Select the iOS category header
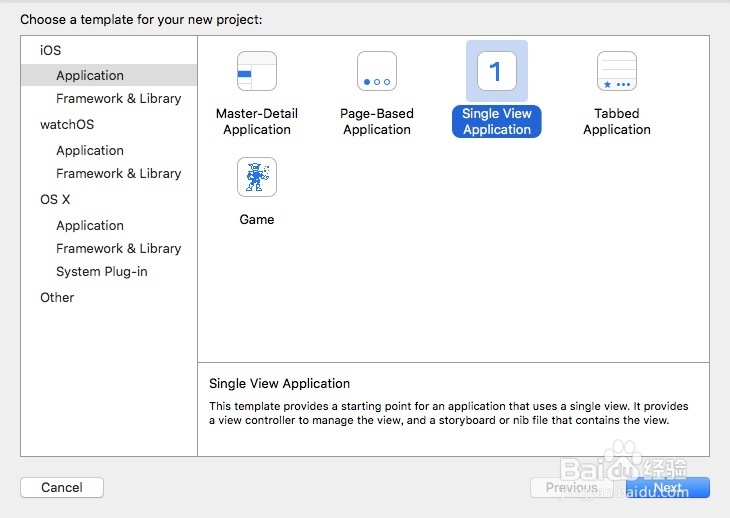This screenshot has width=730, height=518. 51,50
